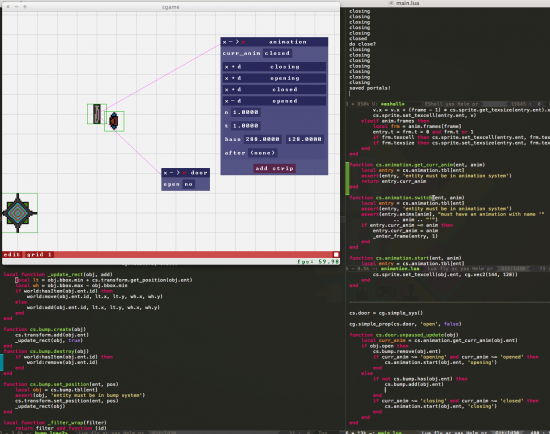
Task: Edit the curr_anim field showing closed
Action: pyautogui.click(x=277, y=53)
